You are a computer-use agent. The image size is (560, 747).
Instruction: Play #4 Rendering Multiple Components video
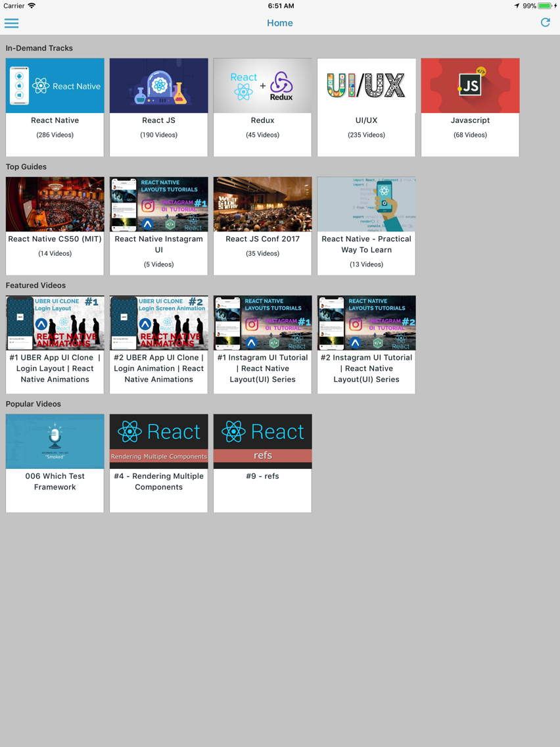tap(158, 442)
